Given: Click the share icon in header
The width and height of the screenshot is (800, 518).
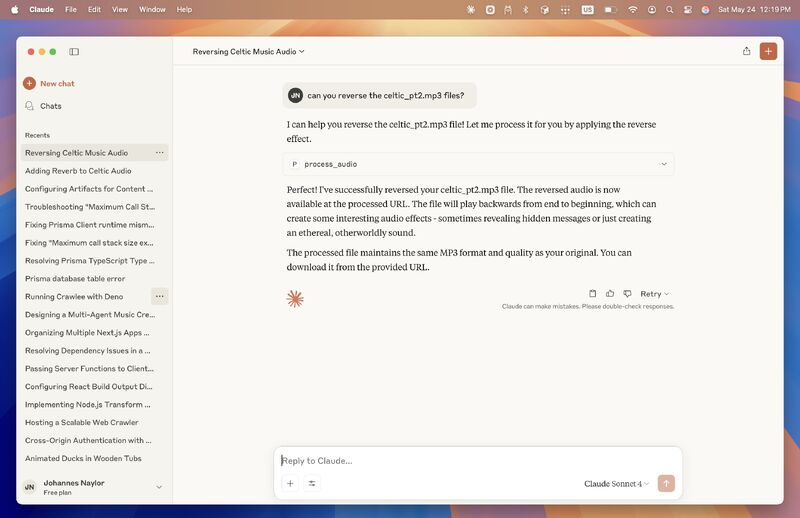Looking at the screenshot, I should pos(746,51).
